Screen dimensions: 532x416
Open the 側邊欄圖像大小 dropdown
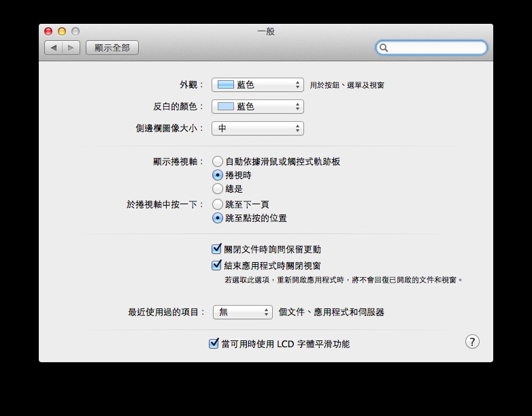(x=258, y=129)
